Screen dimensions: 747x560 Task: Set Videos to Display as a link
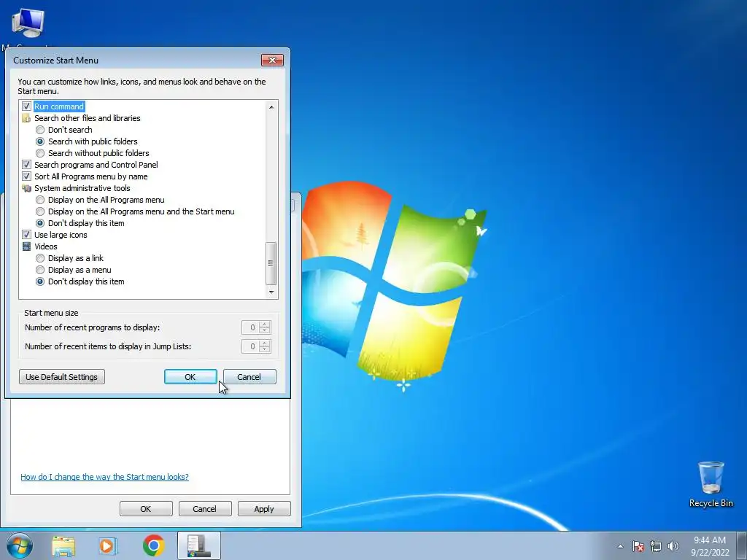(40, 258)
